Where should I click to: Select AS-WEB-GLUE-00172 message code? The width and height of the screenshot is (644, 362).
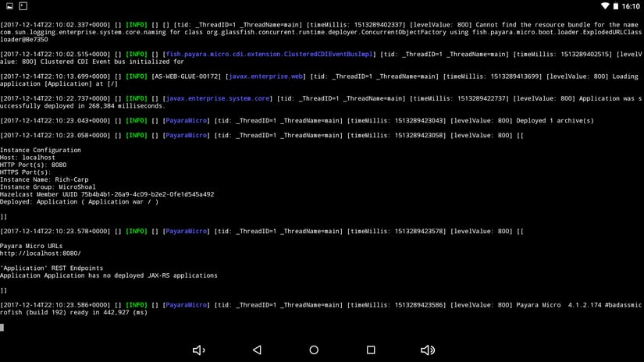(x=186, y=76)
